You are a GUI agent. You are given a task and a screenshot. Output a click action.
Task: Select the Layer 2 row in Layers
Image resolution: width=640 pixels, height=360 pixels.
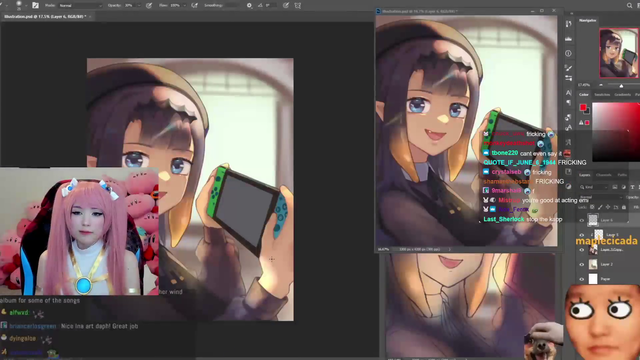pyautogui.click(x=608, y=264)
